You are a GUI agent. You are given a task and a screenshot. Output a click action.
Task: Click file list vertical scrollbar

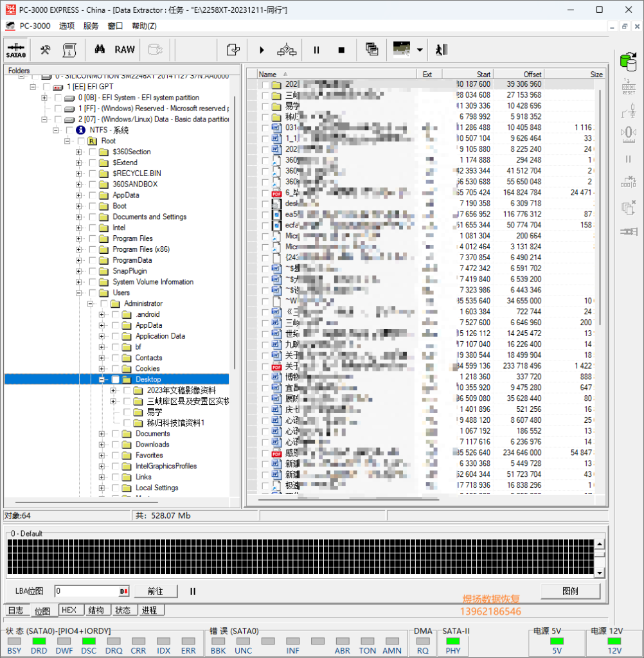[600, 208]
